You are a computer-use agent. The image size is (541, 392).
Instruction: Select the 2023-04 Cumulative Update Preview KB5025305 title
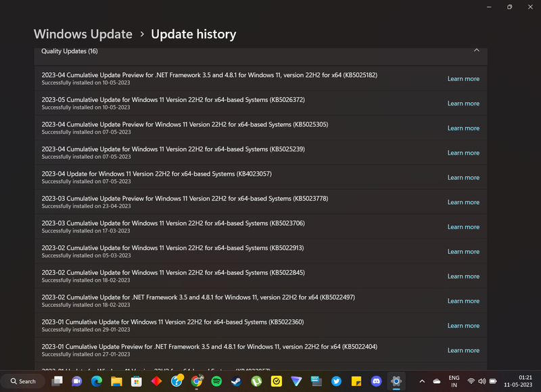(185, 124)
